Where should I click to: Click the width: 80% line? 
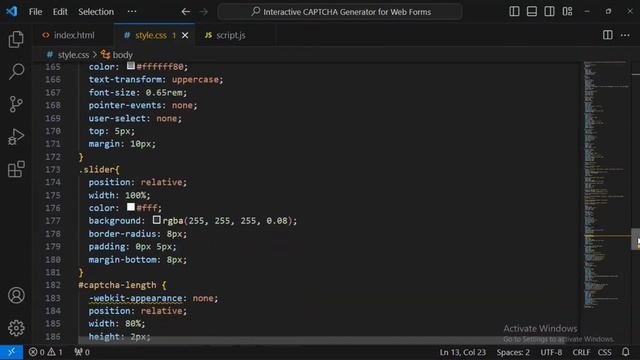[117, 323]
